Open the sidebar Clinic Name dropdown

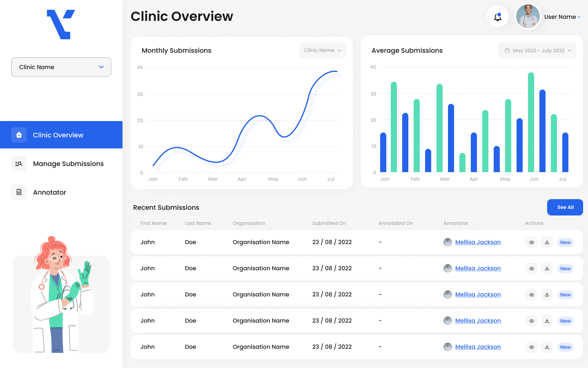click(61, 67)
